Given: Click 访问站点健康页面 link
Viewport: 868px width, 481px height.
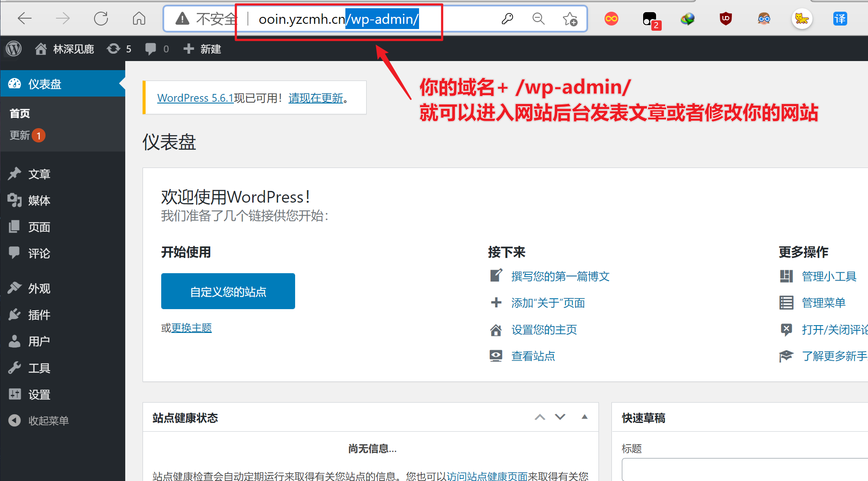Looking at the screenshot, I should 487,476.
